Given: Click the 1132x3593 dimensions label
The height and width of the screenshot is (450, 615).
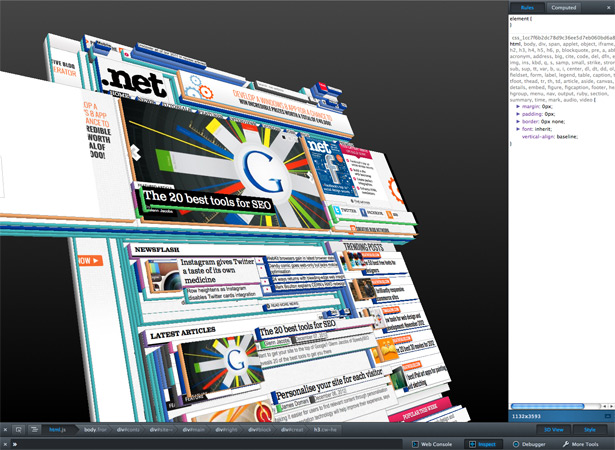Looking at the screenshot, I should point(526,416).
